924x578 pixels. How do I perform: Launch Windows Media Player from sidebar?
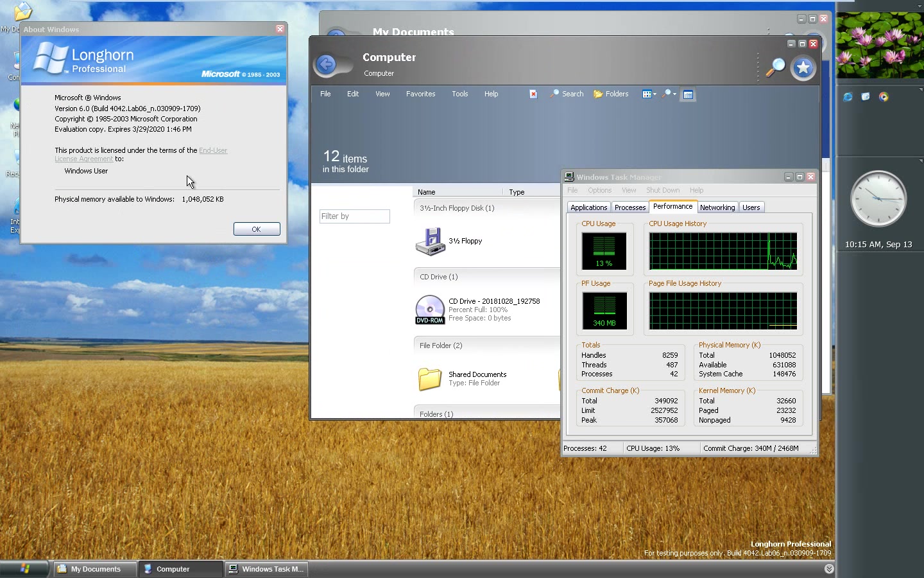(x=884, y=97)
